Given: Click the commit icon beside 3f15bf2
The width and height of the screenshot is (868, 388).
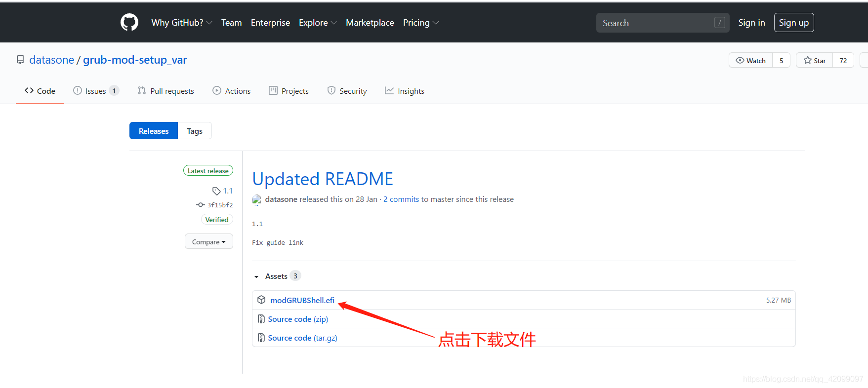Looking at the screenshot, I should pyautogui.click(x=200, y=205).
